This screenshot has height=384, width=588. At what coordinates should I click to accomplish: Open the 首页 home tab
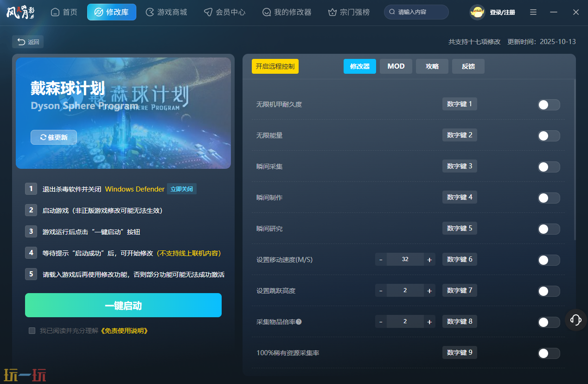(x=64, y=12)
